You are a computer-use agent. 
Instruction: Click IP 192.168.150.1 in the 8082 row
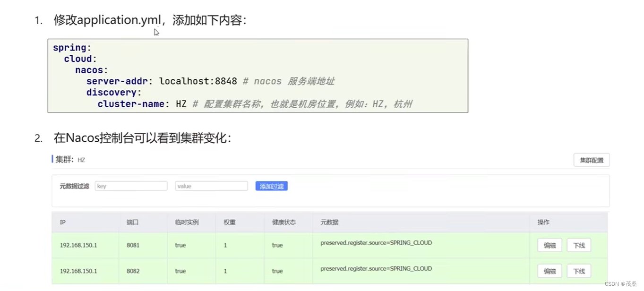point(78,271)
